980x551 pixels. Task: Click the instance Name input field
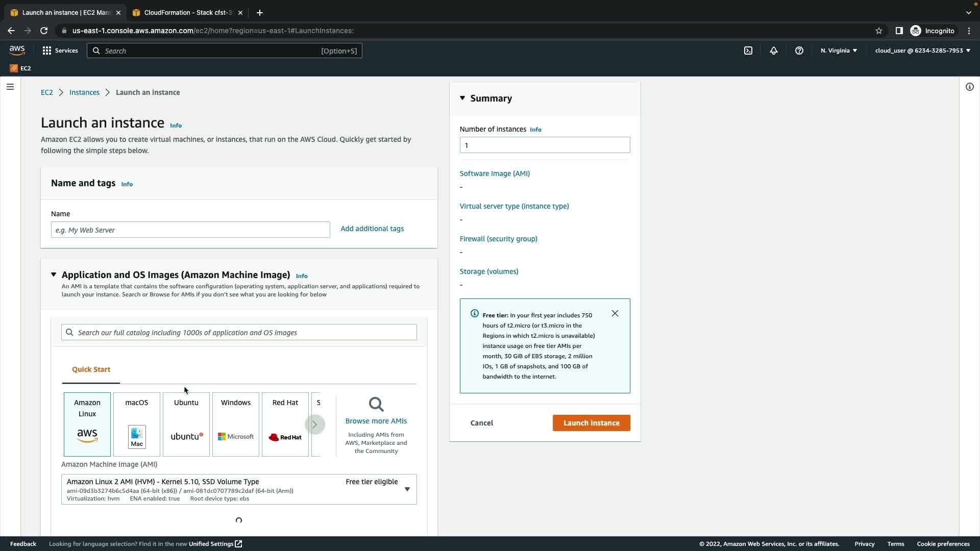[190, 230]
